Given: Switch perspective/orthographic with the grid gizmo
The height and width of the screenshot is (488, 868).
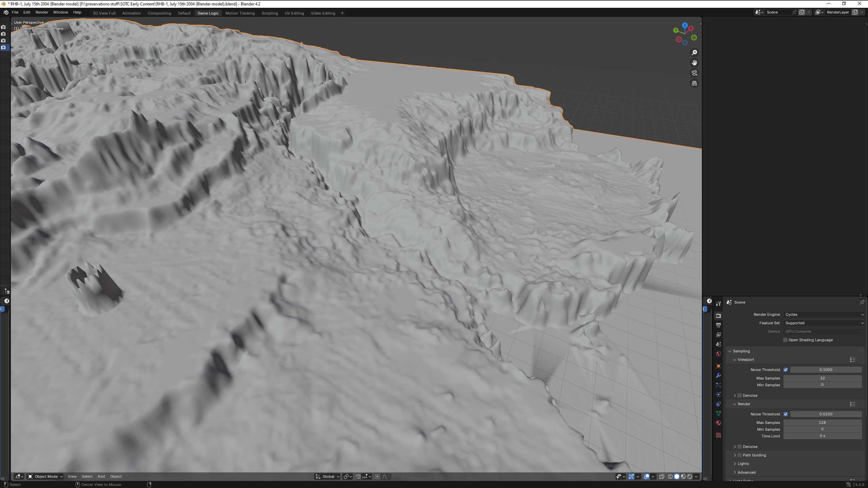Looking at the screenshot, I should 694,83.
